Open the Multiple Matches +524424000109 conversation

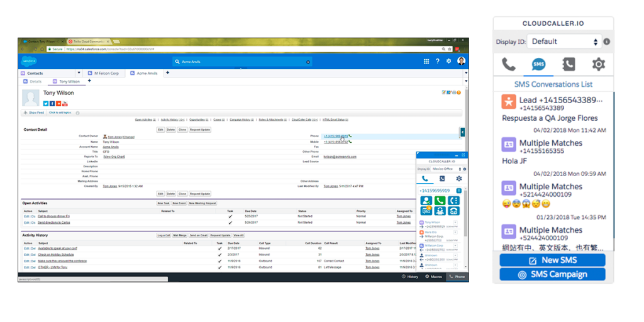pos(553,238)
